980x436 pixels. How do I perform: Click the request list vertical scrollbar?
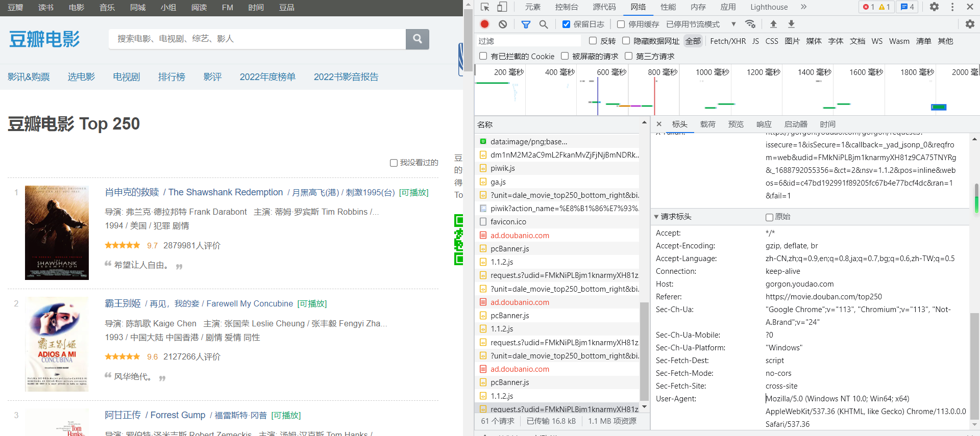tap(644, 352)
